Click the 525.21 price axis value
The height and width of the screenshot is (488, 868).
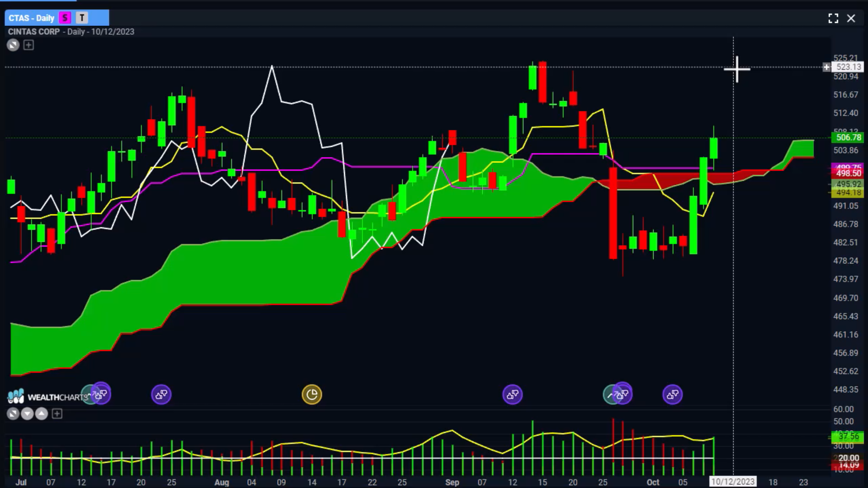846,58
